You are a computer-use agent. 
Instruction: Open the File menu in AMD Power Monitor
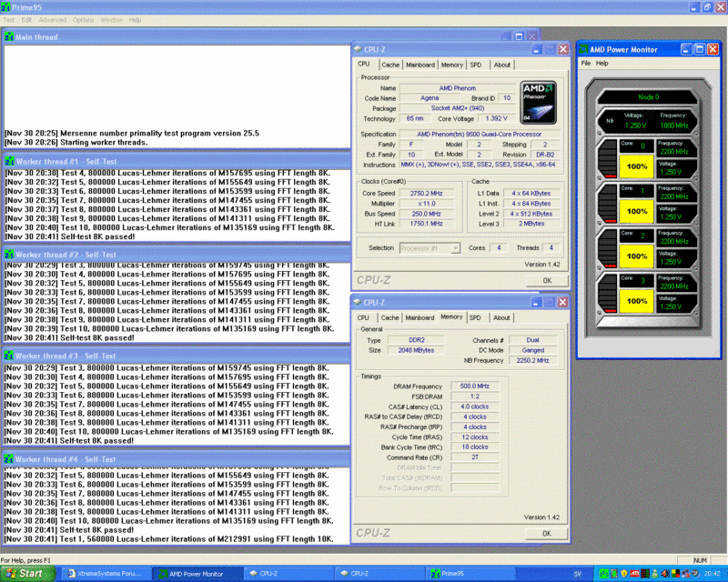(586, 63)
